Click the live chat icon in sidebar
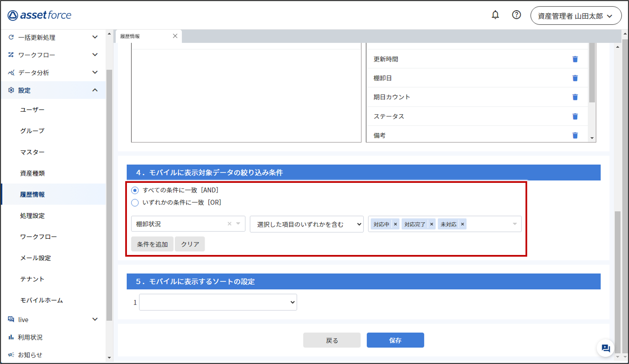 (x=11, y=319)
